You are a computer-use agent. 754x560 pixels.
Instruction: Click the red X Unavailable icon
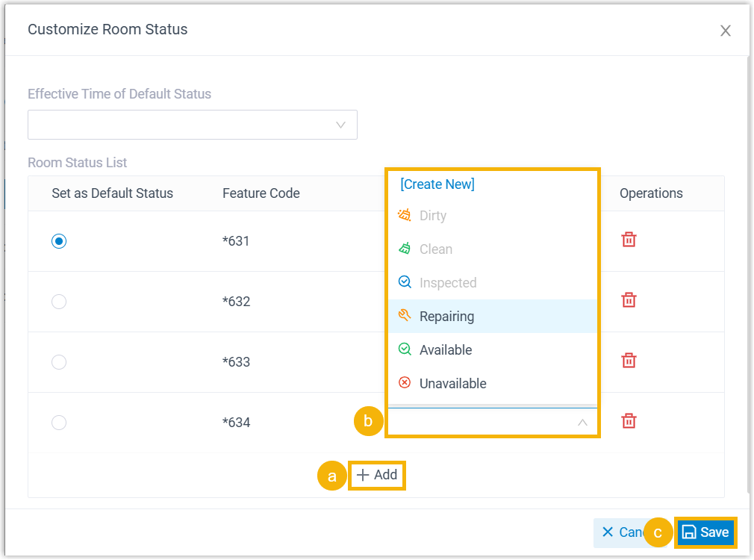click(405, 383)
